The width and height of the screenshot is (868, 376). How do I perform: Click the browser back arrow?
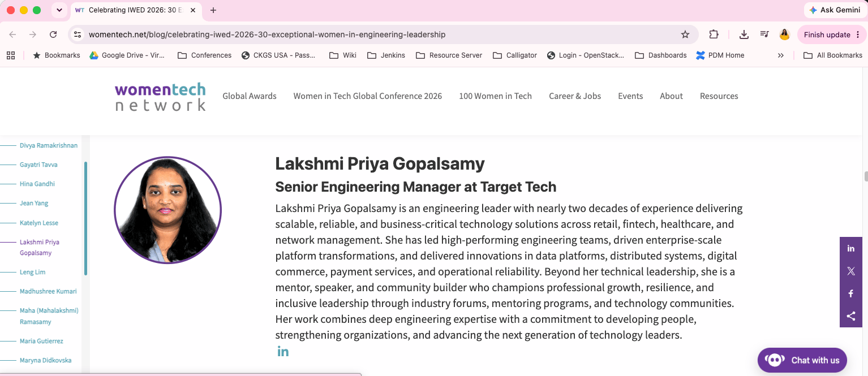[12, 34]
